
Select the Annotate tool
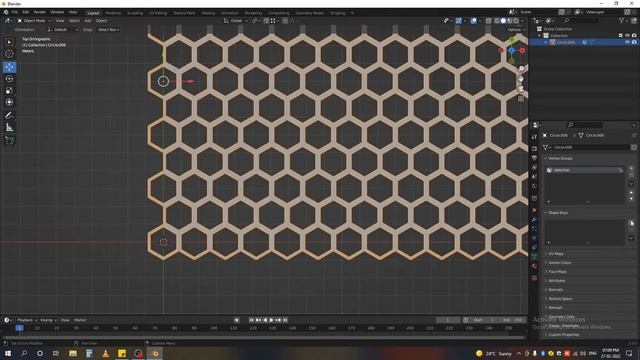tap(9, 116)
